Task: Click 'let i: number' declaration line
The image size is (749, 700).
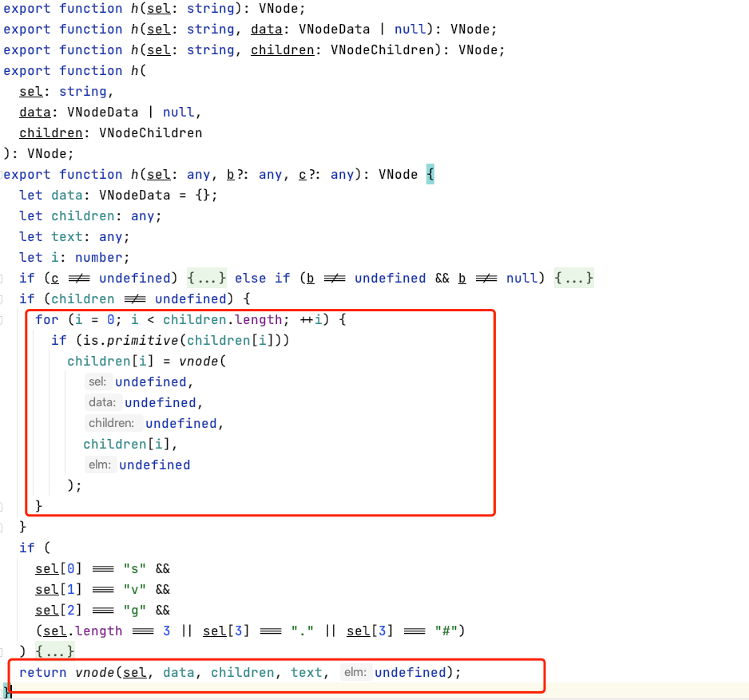Action: (x=73, y=258)
